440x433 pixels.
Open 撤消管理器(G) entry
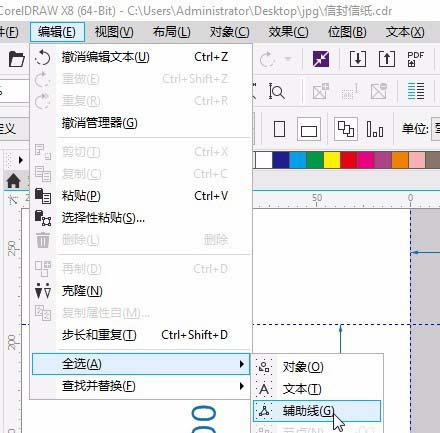point(141,123)
